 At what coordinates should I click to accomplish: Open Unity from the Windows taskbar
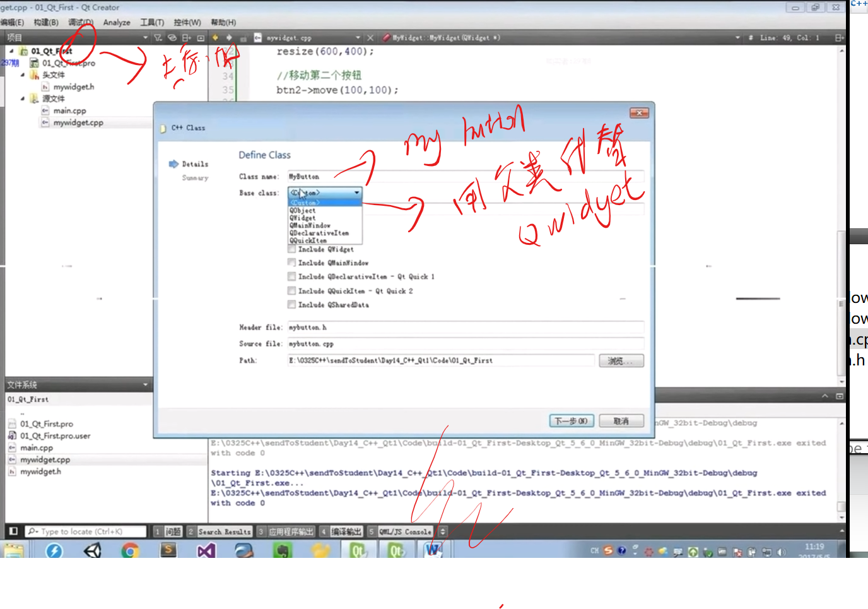coord(92,551)
